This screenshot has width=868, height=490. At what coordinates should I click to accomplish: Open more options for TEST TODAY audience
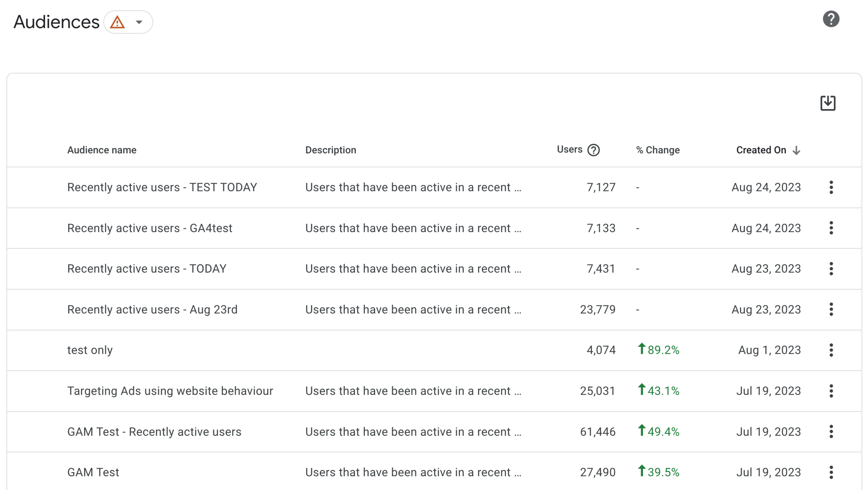[831, 187]
